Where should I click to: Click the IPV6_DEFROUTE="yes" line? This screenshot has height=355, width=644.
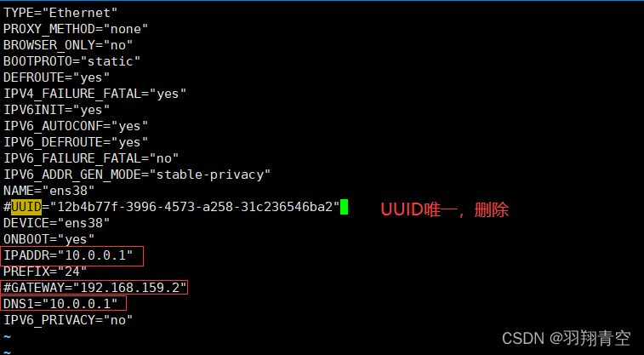(76, 141)
